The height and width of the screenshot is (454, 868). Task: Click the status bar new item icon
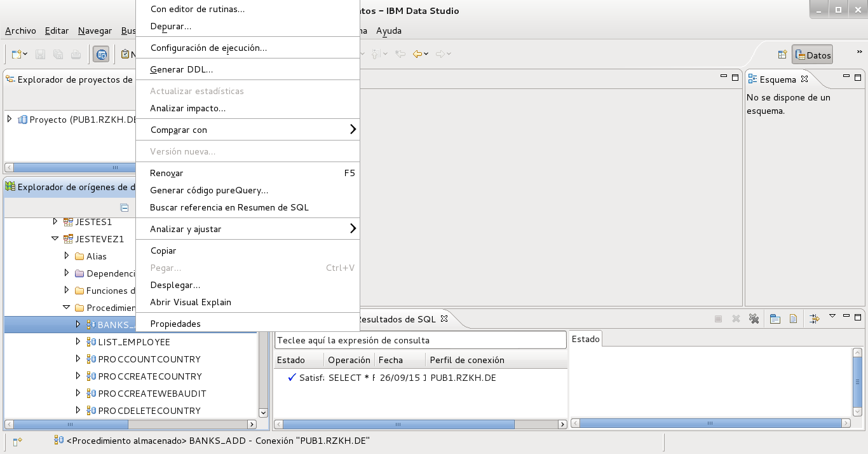tap(18, 441)
